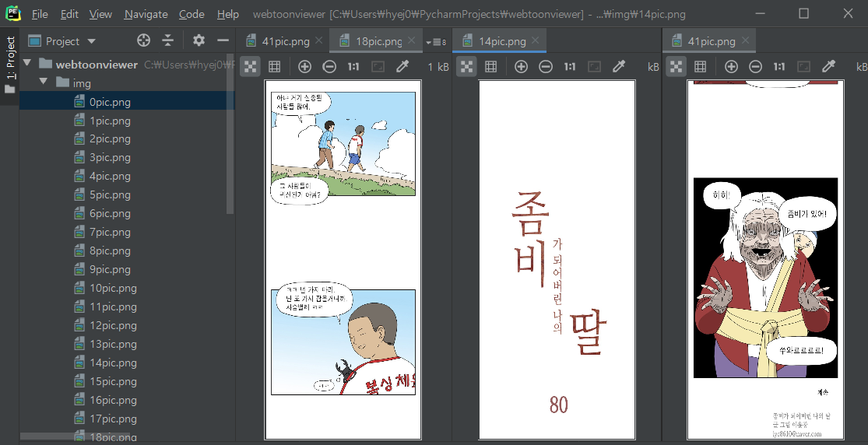Toggle chessboard background in 14pic.png pane
868x445 pixels.
(466, 67)
